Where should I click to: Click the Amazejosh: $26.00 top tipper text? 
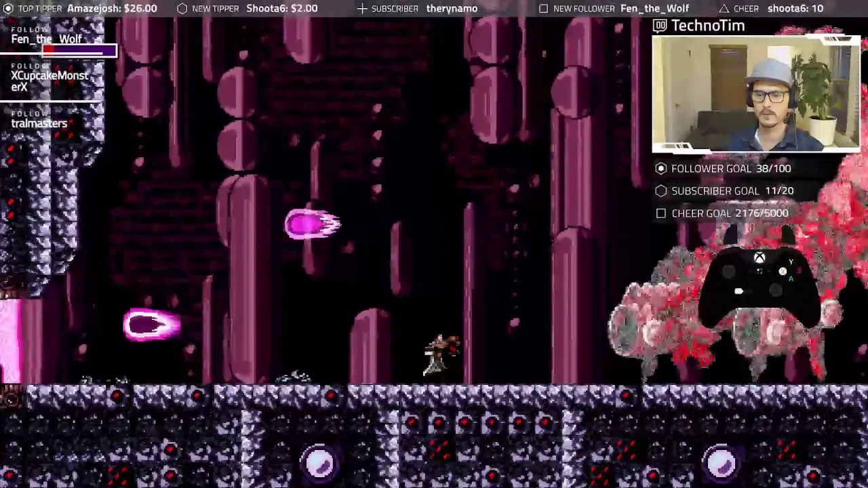[112, 9]
